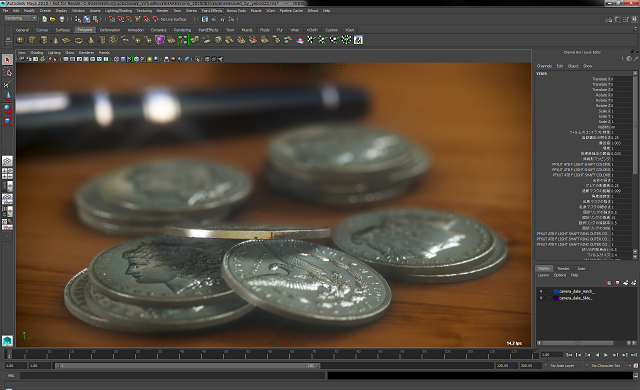Viewport: 640px width, 390px height.
Task: Toggle visibility of camera_data_match_ layer
Action: (x=541, y=291)
